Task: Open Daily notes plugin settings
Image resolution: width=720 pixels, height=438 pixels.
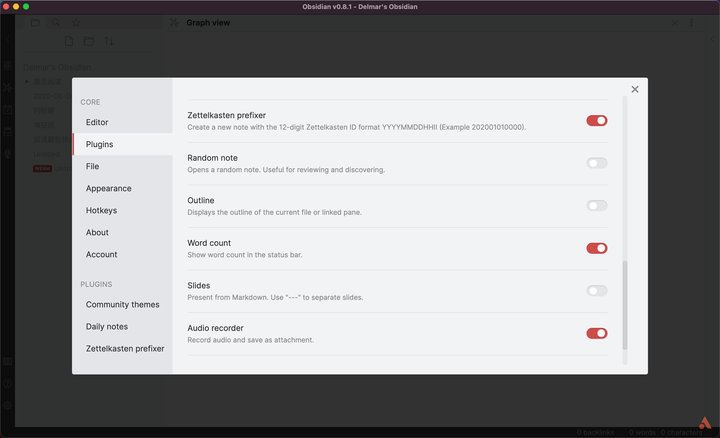Action: tap(123, 326)
